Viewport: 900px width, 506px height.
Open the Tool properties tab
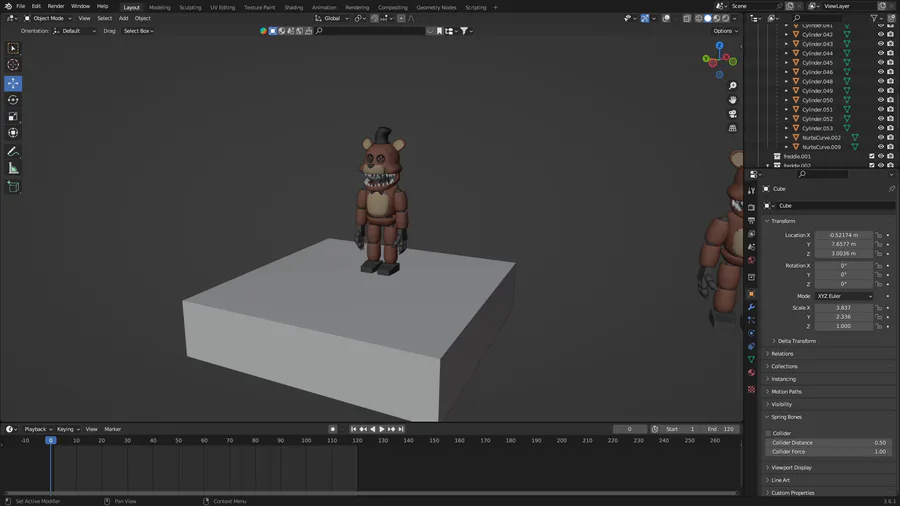tap(751, 190)
